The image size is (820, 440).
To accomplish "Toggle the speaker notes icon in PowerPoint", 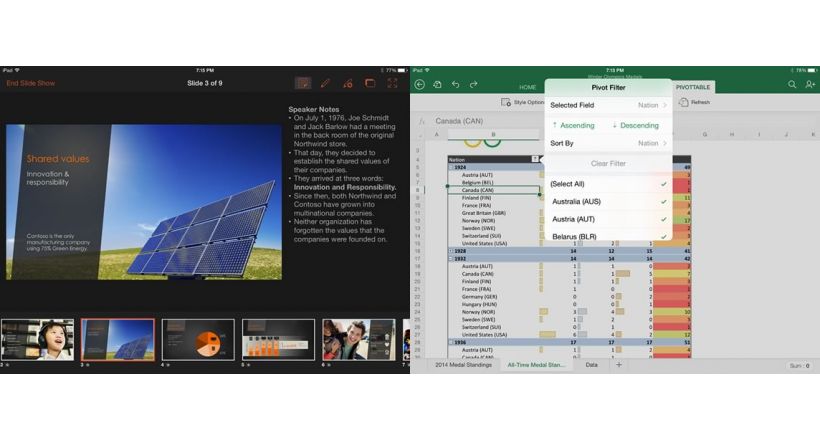I will 303,83.
